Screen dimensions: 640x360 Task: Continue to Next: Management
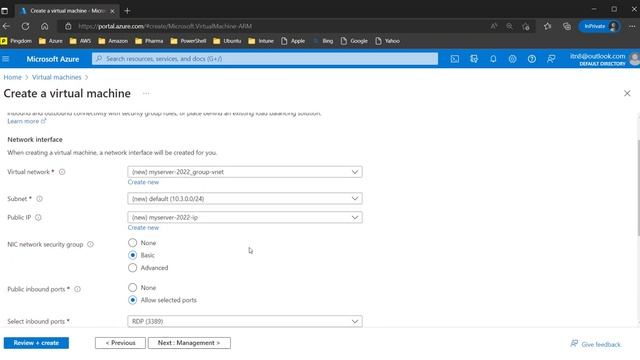[x=189, y=343]
